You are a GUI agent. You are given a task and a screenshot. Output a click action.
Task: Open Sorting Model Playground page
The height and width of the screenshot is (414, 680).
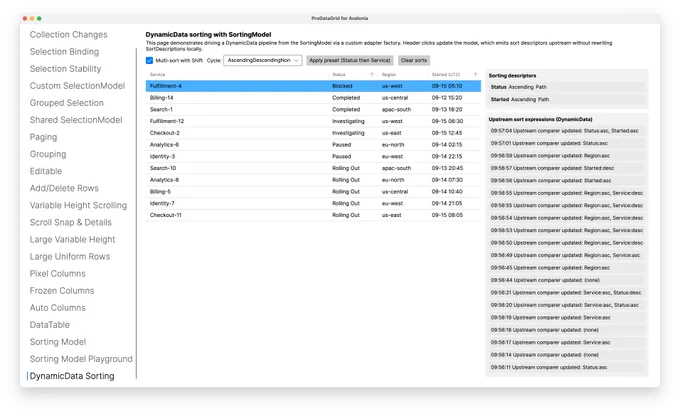pos(81,359)
